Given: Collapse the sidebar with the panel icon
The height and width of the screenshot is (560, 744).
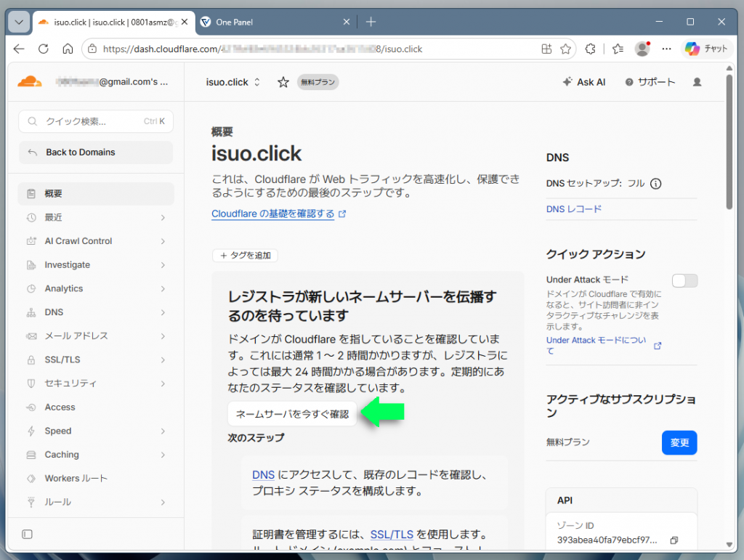Looking at the screenshot, I should [x=27, y=535].
